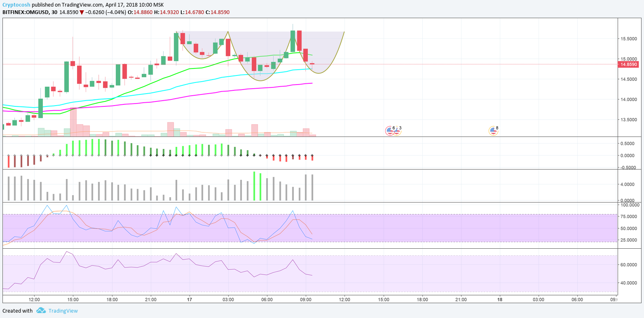Viewport: 644px width, 318px height.
Task: Click the C:14.8590 close value
Action: point(218,12)
